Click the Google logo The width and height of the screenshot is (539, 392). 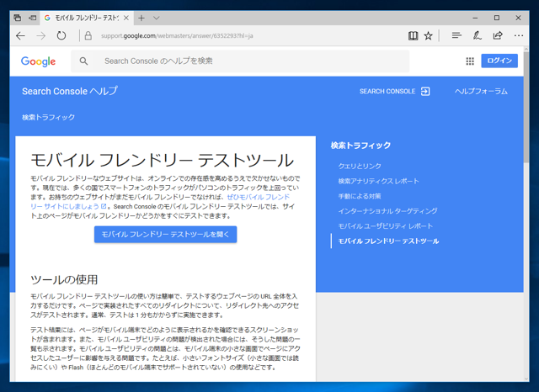coord(38,61)
